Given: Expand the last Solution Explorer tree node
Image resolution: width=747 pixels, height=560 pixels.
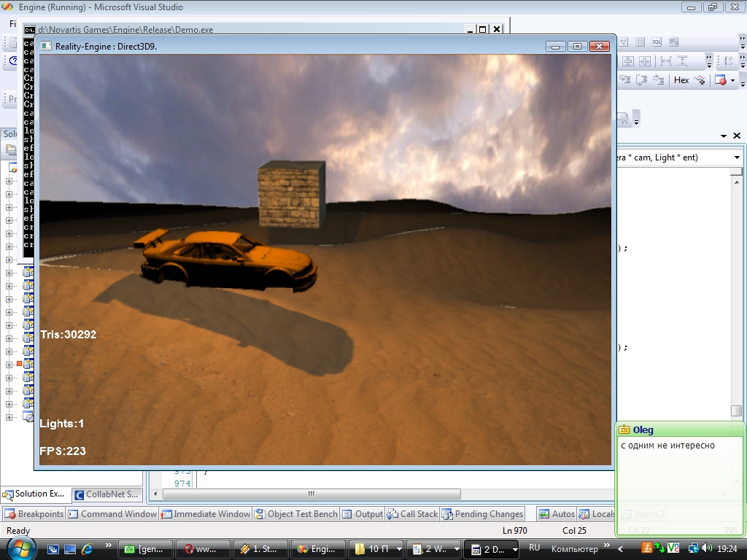Looking at the screenshot, I should pyautogui.click(x=9, y=417).
